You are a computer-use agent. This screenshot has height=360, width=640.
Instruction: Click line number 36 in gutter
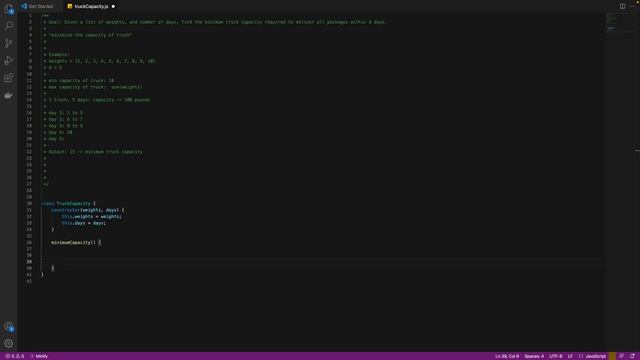[29, 242]
